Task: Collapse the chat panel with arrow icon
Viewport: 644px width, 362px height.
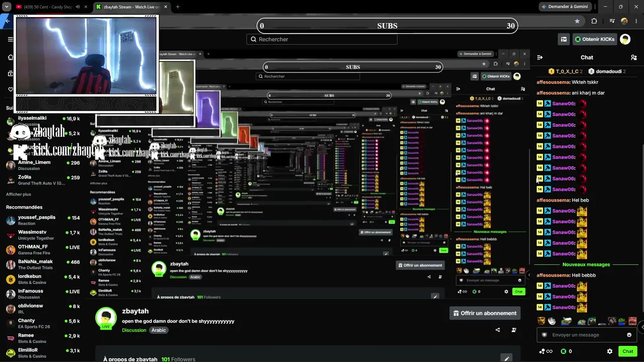Action: pos(540,57)
